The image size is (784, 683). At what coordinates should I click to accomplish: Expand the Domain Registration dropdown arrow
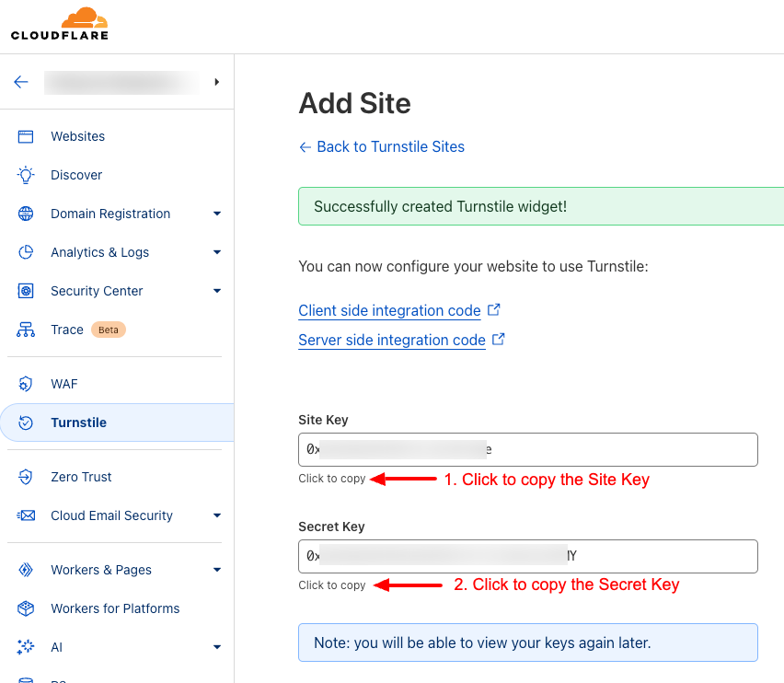pyautogui.click(x=217, y=214)
